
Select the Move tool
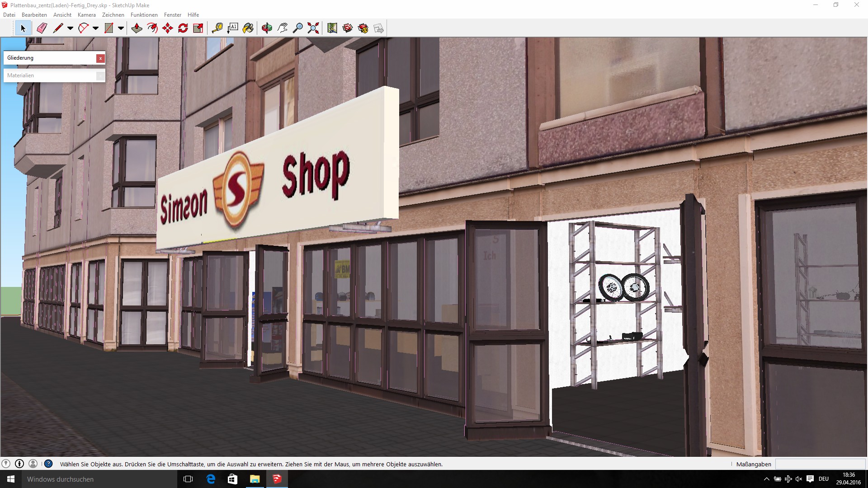pos(168,28)
